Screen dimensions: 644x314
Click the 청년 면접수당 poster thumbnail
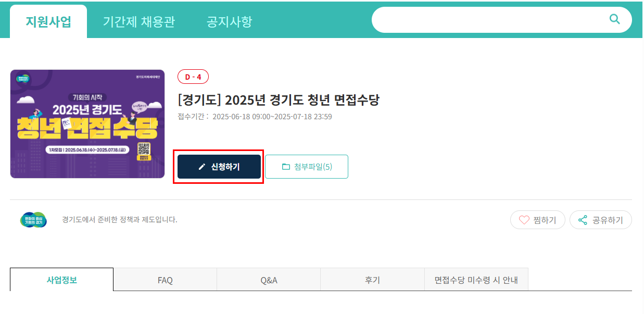(87, 123)
